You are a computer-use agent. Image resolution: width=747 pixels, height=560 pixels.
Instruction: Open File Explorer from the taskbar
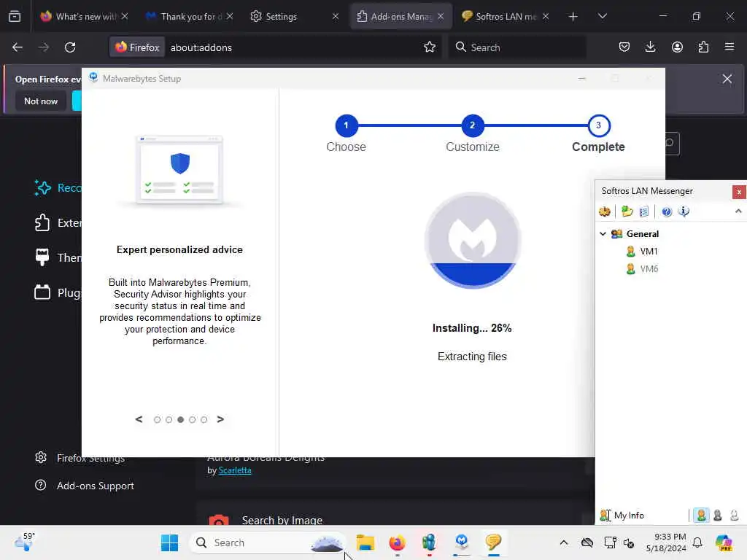pos(365,542)
